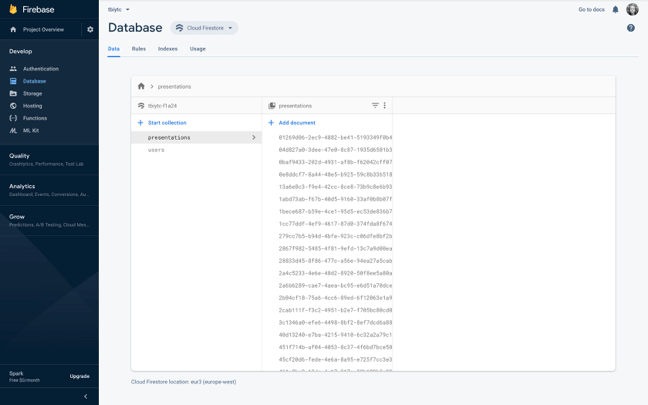Open document 451f714b-af04-4053
The image size is (648, 405).
335,347
